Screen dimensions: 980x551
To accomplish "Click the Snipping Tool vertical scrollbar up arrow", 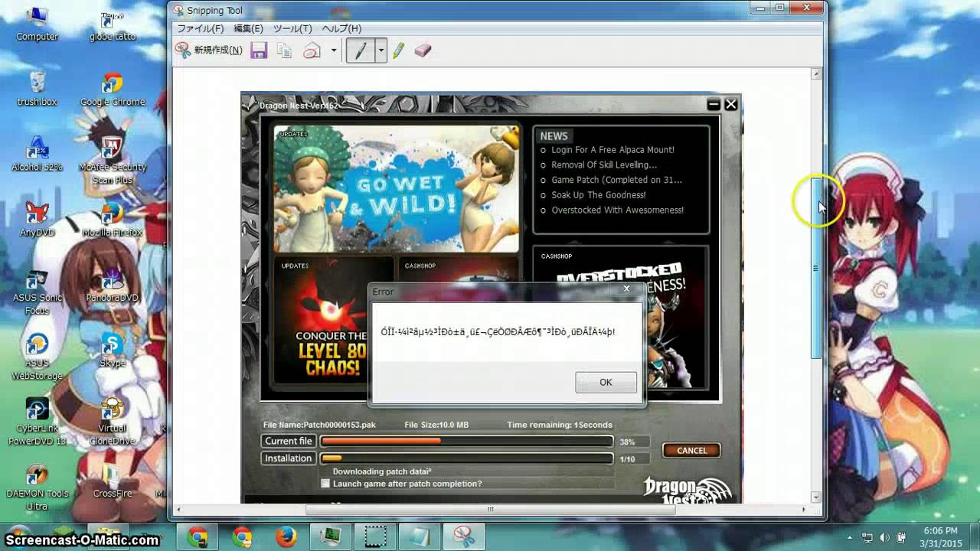I will pyautogui.click(x=816, y=74).
